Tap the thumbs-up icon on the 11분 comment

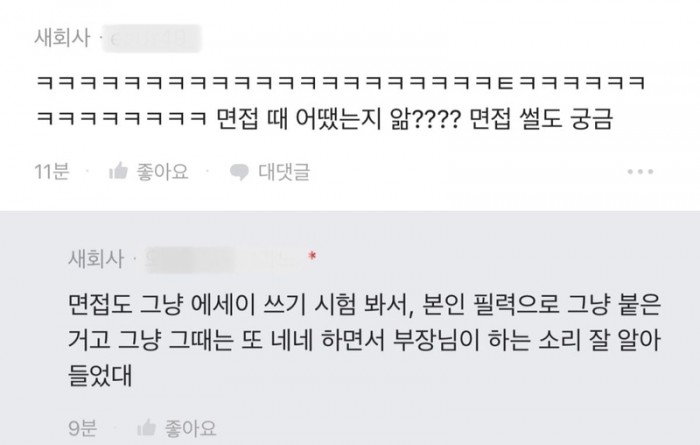pyautogui.click(x=118, y=171)
